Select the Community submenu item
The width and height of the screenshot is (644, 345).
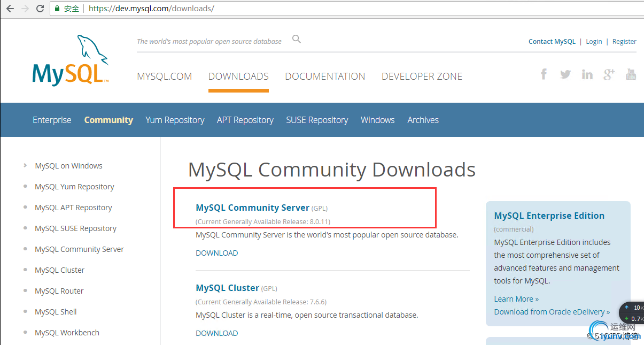108,120
